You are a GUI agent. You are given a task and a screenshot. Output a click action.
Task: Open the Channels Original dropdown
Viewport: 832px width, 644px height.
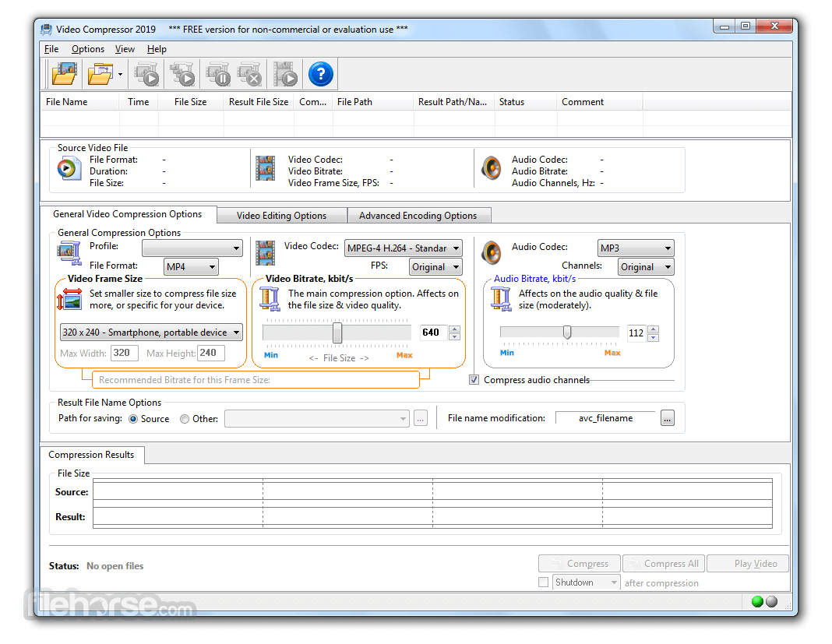tap(646, 267)
